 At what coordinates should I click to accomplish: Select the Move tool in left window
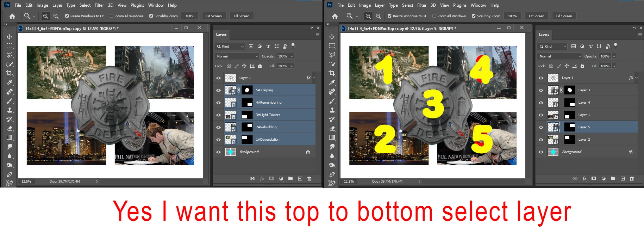10,37
